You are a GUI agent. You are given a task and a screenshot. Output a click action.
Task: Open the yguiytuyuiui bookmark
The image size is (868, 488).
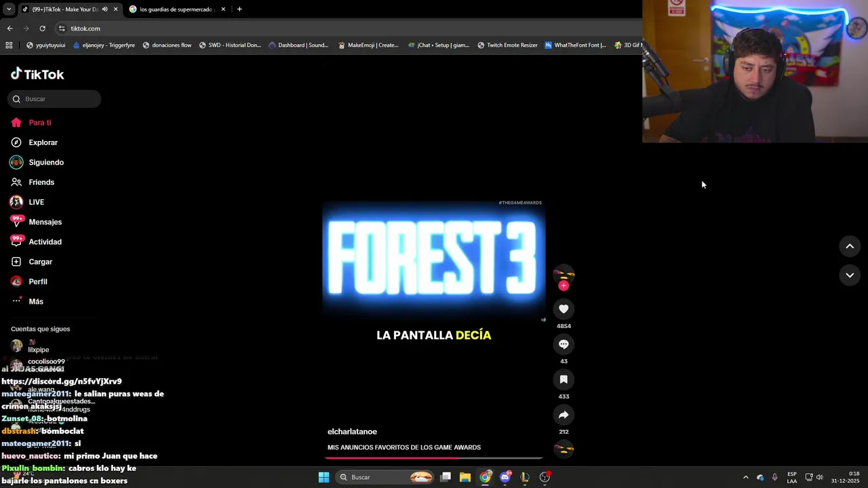click(x=45, y=45)
